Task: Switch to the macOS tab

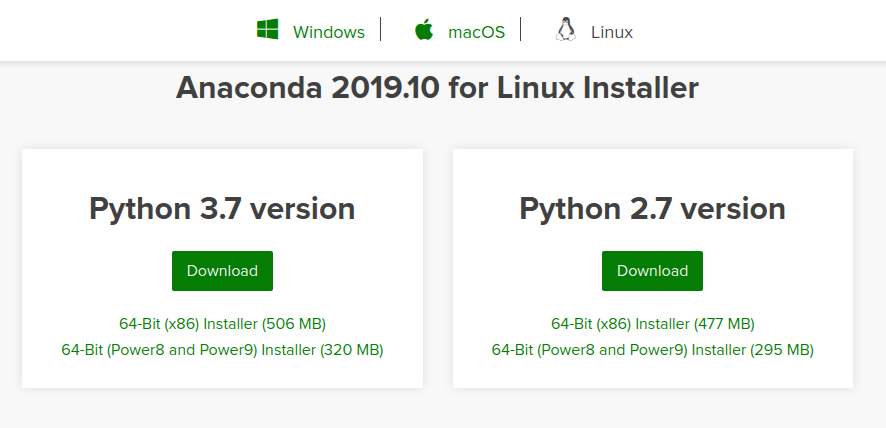Action: pyautogui.click(x=476, y=32)
